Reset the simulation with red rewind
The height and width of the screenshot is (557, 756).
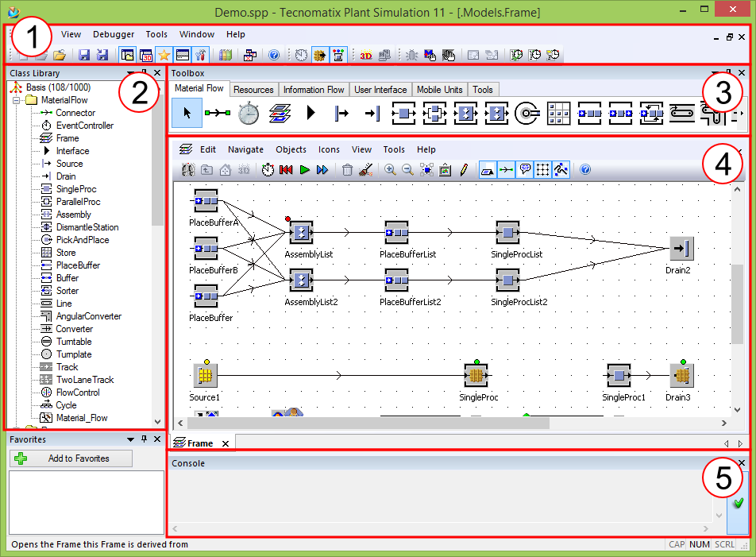coord(286,170)
